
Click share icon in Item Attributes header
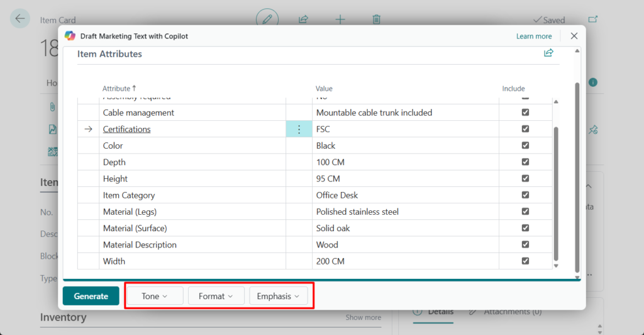tap(548, 54)
